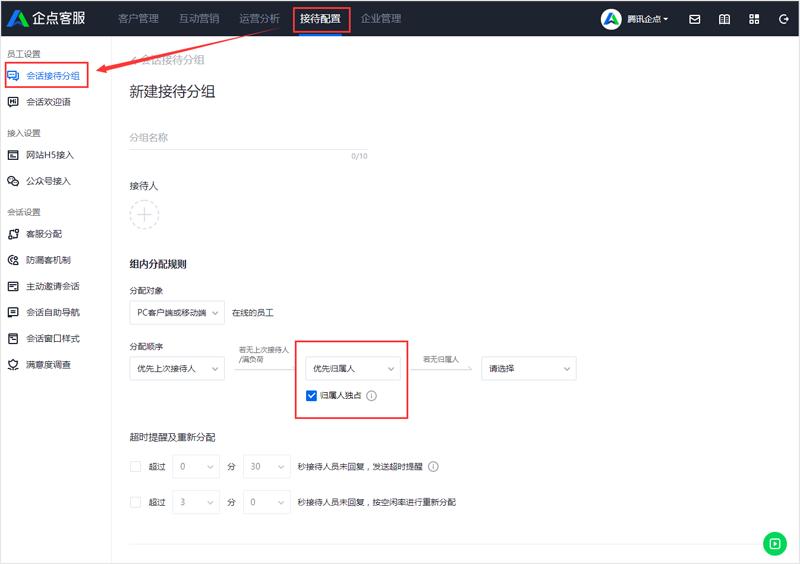Viewport: 800px width, 564px height.
Task: Click the 会话窗口样式 sidebar icon
Action: pyautogui.click(x=13, y=338)
